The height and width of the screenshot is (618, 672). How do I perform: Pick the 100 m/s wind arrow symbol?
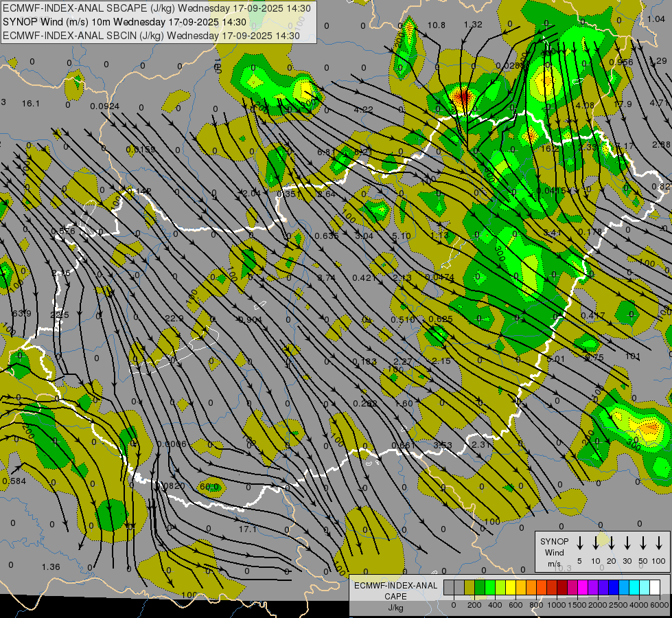(659, 543)
